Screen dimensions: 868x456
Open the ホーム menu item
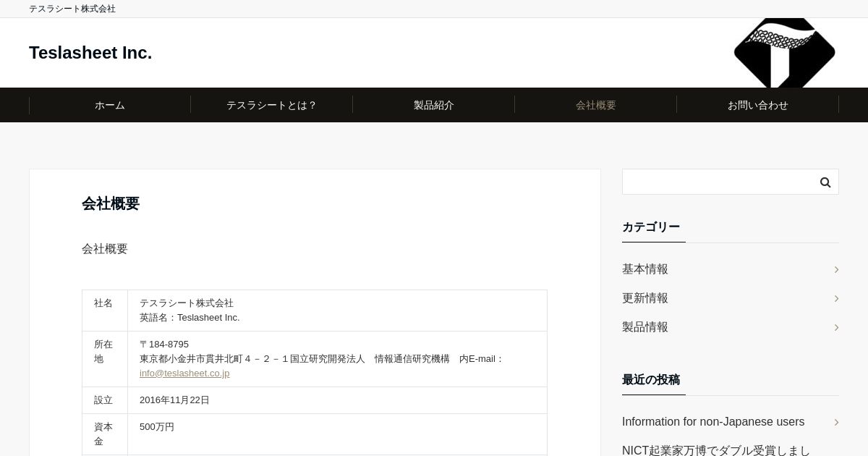[x=110, y=105]
